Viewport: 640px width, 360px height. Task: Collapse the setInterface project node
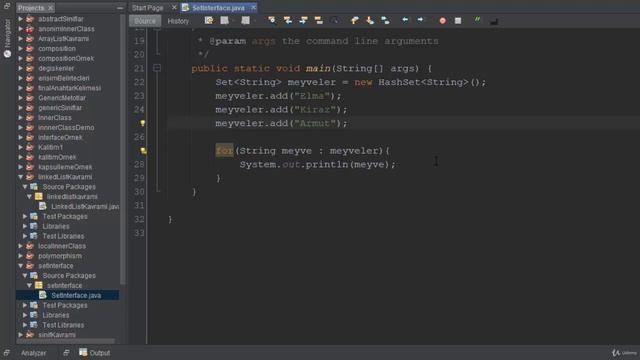point(20,266)
